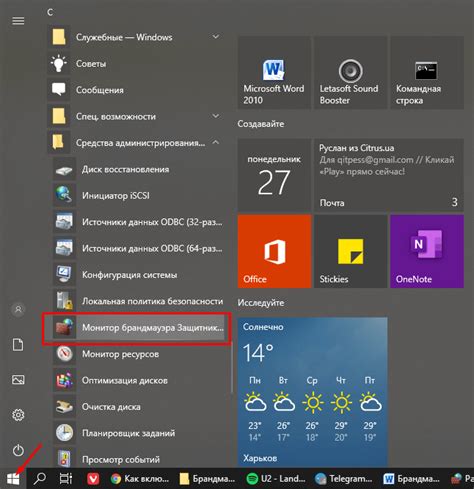The image size is (474, 489).
Task: Open the purple OneNote tile
Action: click(x=427, y=251)
